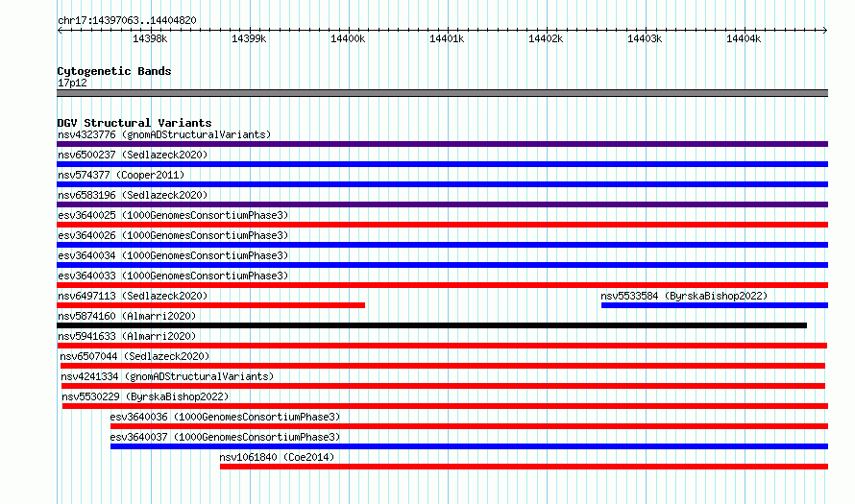Select nsv4241334 (gnomADStructuralVariants) label
This screenshot has height=504, width=855.
click(167, 376)
